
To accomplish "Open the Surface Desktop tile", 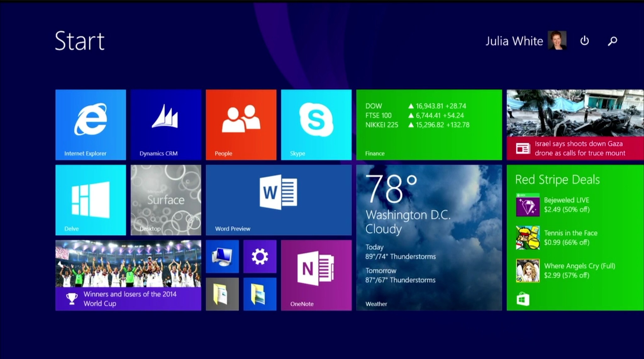I will (x=166, y=200).
